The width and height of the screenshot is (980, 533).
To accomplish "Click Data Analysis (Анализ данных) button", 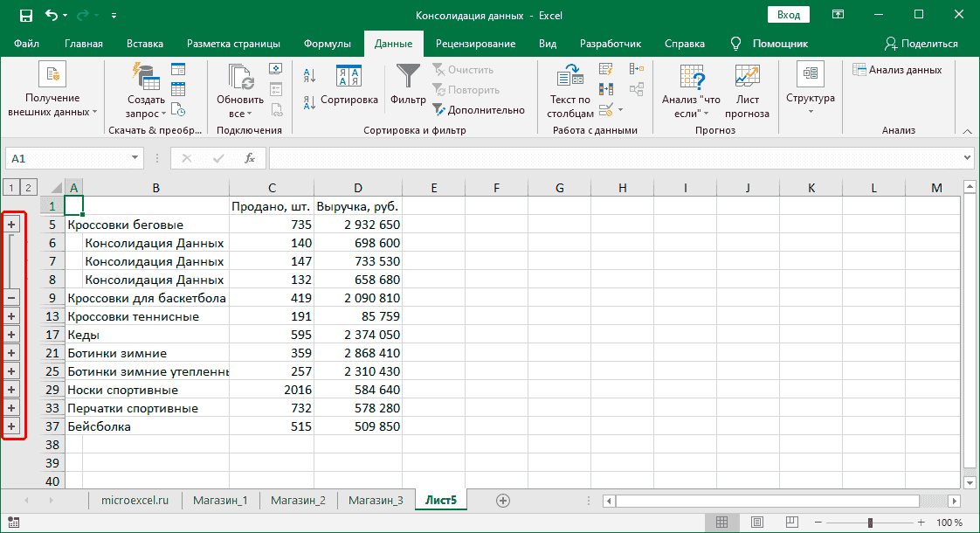I will click(898, 70).
